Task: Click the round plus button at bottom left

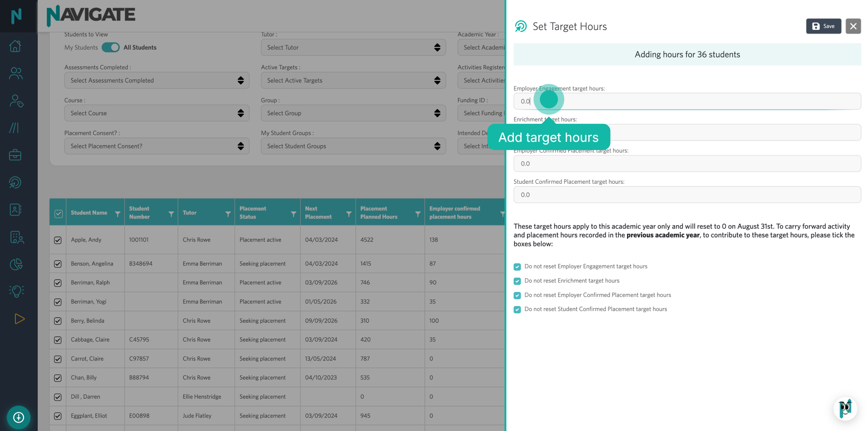Action: coord(19,417)
